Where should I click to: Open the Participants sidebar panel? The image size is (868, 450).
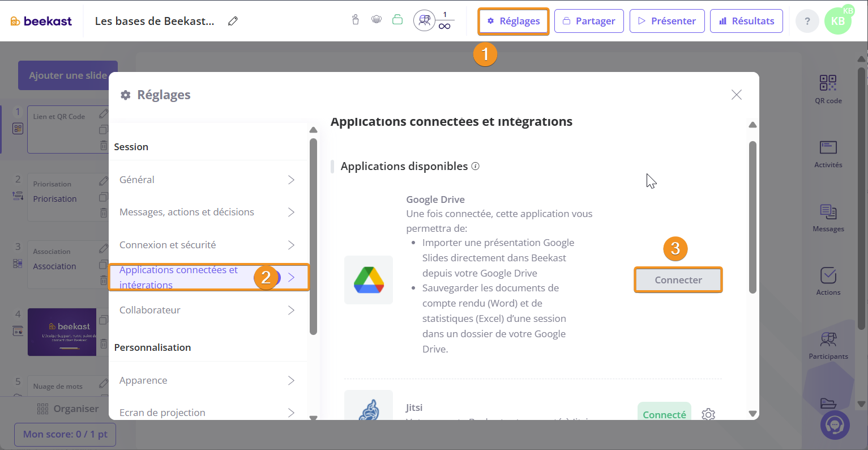click(828, 345)
